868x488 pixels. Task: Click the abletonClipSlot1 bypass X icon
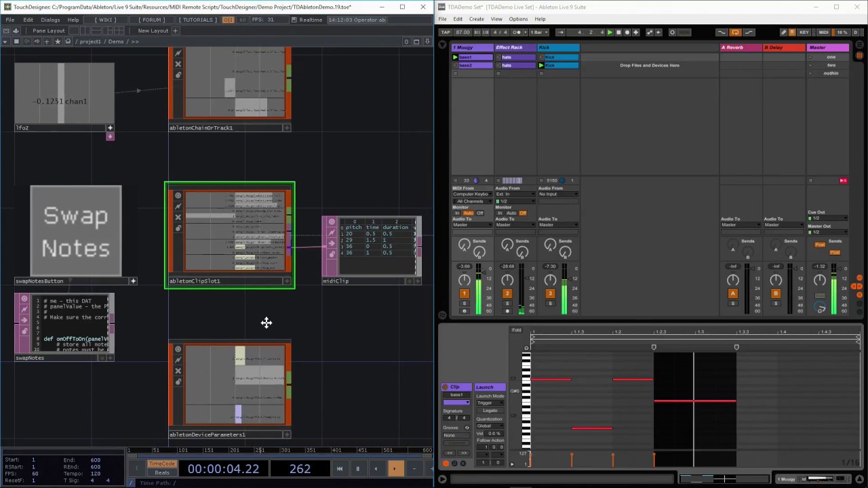click(178, 218)
